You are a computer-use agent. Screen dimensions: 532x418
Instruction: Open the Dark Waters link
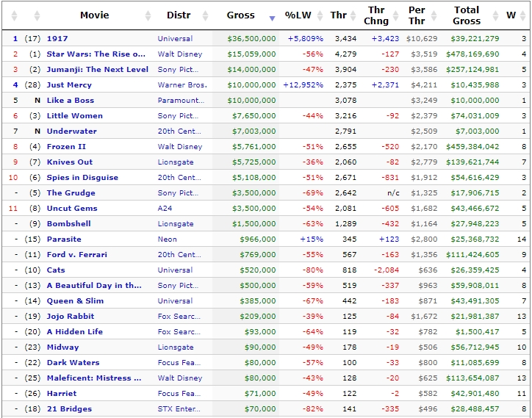(73, 363)
